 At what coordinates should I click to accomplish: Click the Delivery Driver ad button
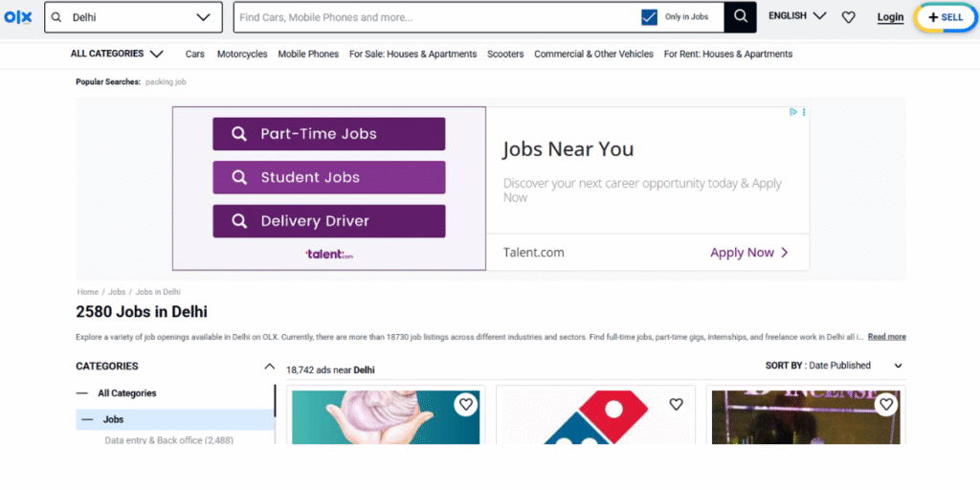click(x=329, y=221)
